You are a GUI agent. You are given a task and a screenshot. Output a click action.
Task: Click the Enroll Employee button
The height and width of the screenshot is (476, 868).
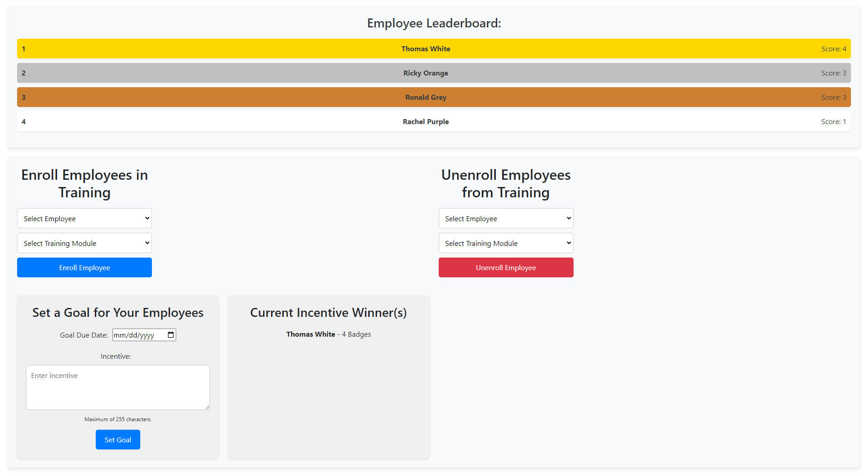click(x=85, y=267)
